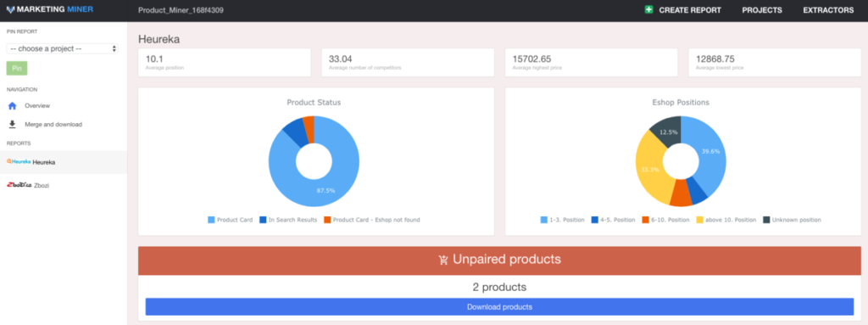The height and width of the screenshot is (325, 868).
Task: Click the Zbozi logo icon in Reports
Action: tap(19, 185)
